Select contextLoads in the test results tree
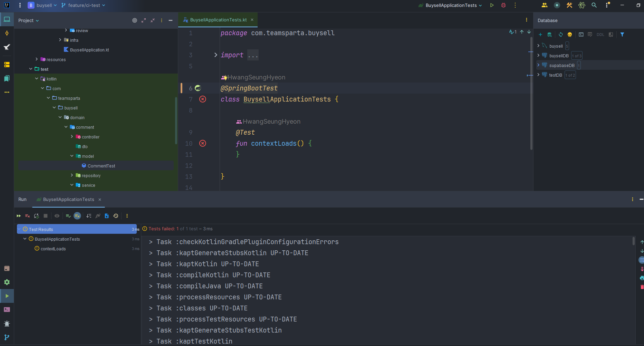Viewport: 644px width, 346px height. point(53,249)
